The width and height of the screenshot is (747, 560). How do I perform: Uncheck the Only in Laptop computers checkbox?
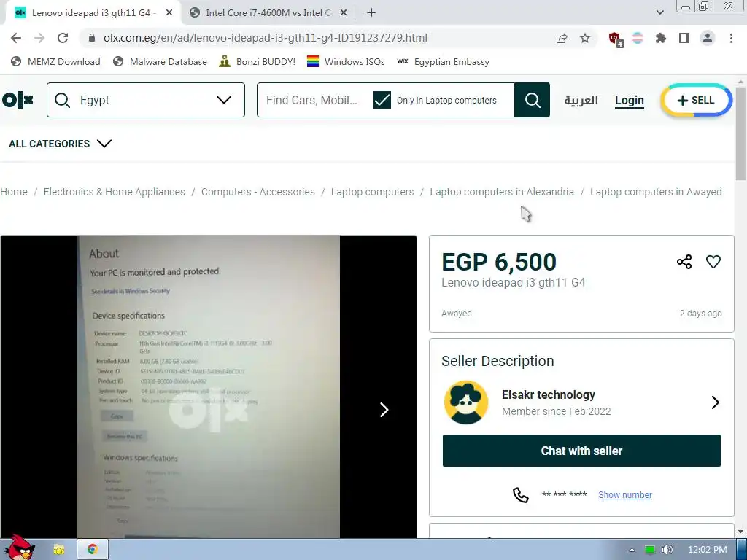(x=382, y=100)
